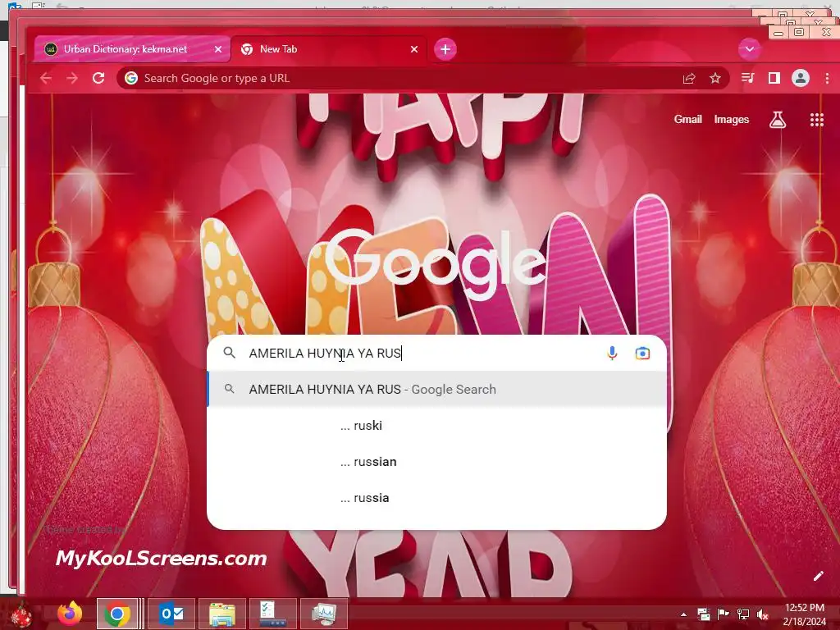840x630 pixels.
Task: Go forward with the forward arrow
Action: [x=72, y=78]
